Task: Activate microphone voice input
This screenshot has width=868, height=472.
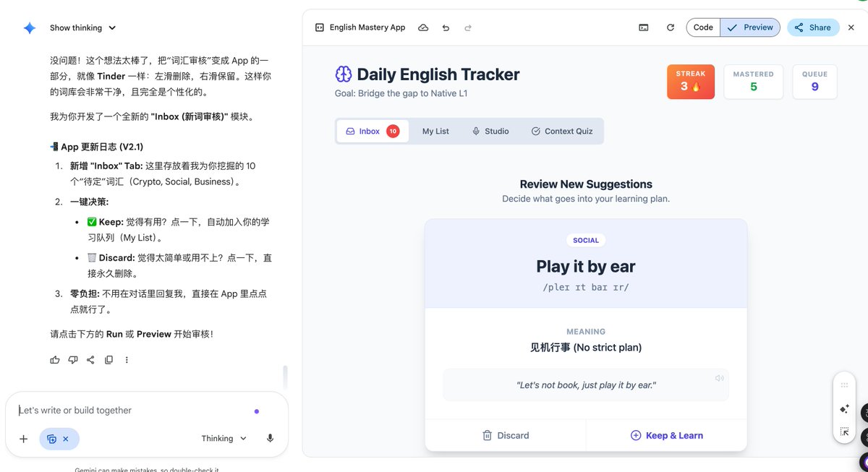Action: coord(271,439)
